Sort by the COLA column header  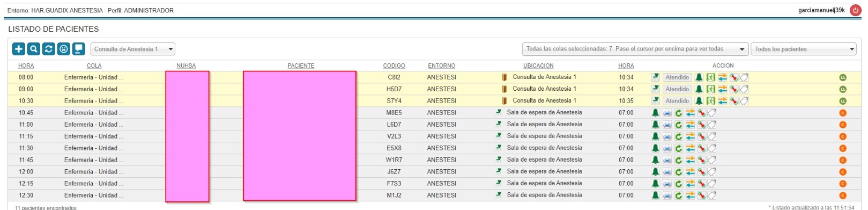click(94, 66)
